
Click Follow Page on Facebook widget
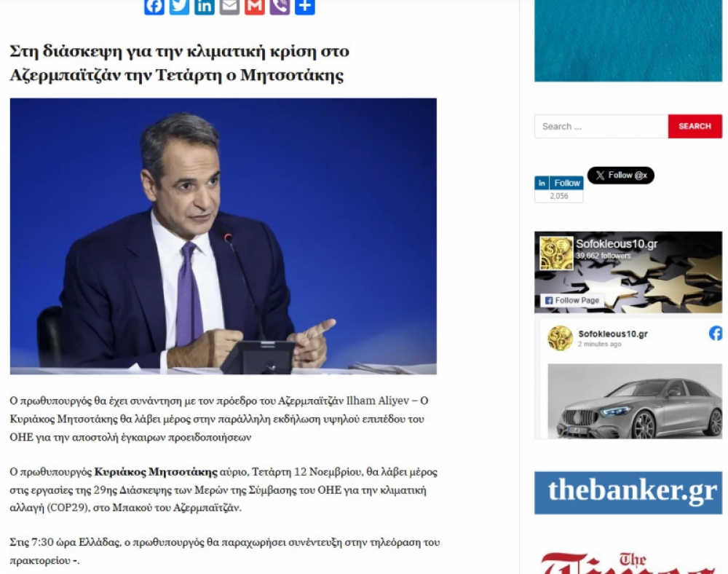point(572,300)
